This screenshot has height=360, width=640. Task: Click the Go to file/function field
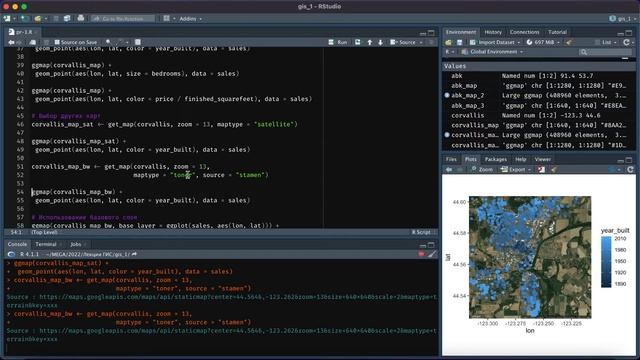point(123,18)
